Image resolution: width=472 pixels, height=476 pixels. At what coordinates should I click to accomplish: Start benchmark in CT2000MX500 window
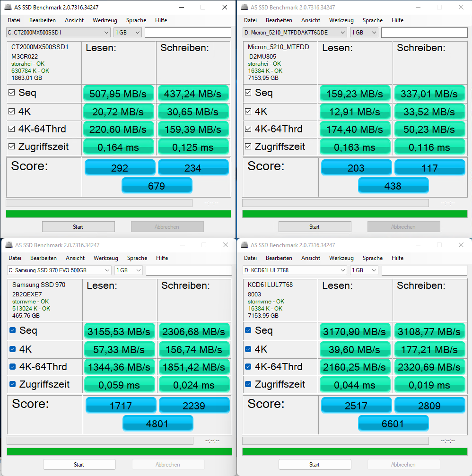[79, 227]
